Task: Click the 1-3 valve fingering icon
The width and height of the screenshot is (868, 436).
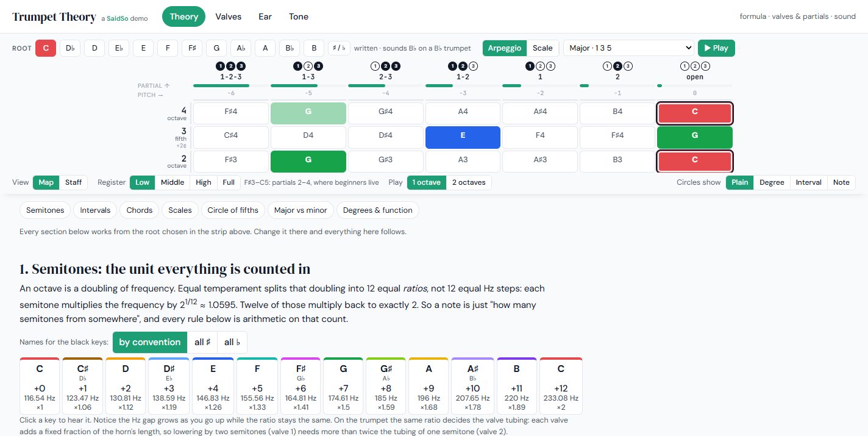Action: 308,66
